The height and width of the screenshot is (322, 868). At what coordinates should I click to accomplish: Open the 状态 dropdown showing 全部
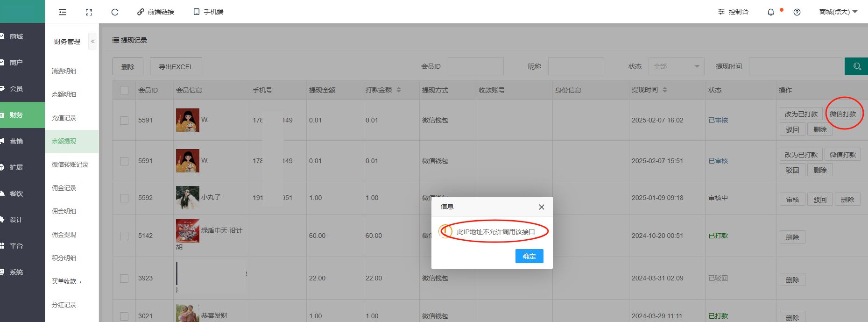pos(676,66)
